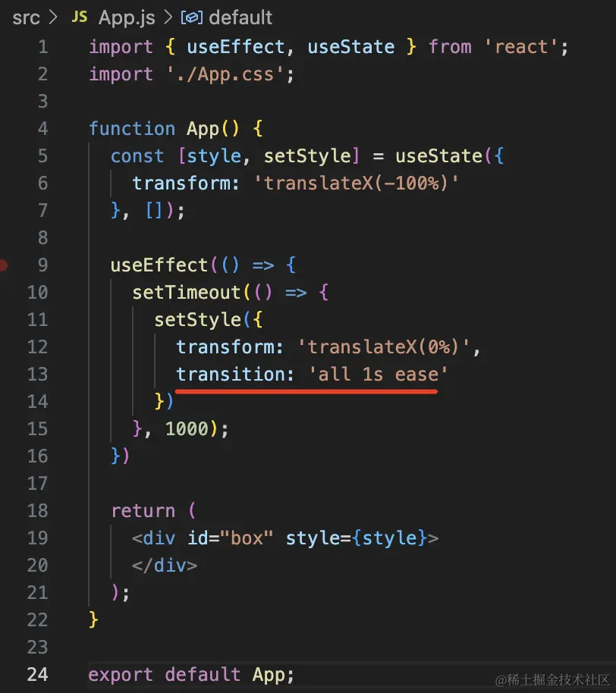The width and height of the screenshot is (616, 693).
Task: Click line number 24 in gutter
Action: click(x=38, y=675)
